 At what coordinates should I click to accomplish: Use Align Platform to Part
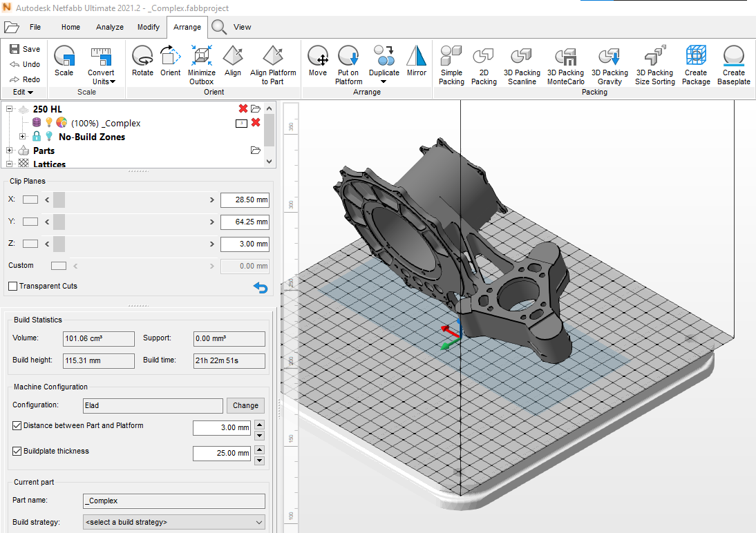coord(273,66)
